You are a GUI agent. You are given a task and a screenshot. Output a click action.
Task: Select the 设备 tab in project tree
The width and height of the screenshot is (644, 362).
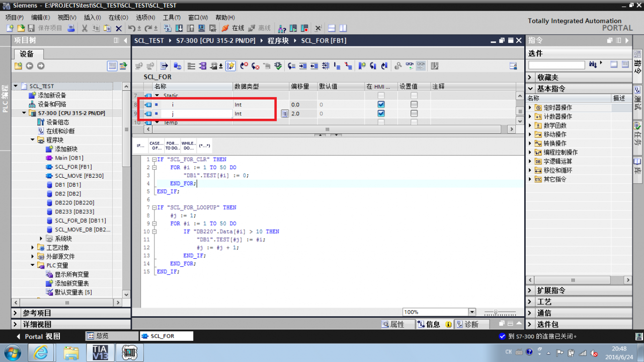[28, 54]
